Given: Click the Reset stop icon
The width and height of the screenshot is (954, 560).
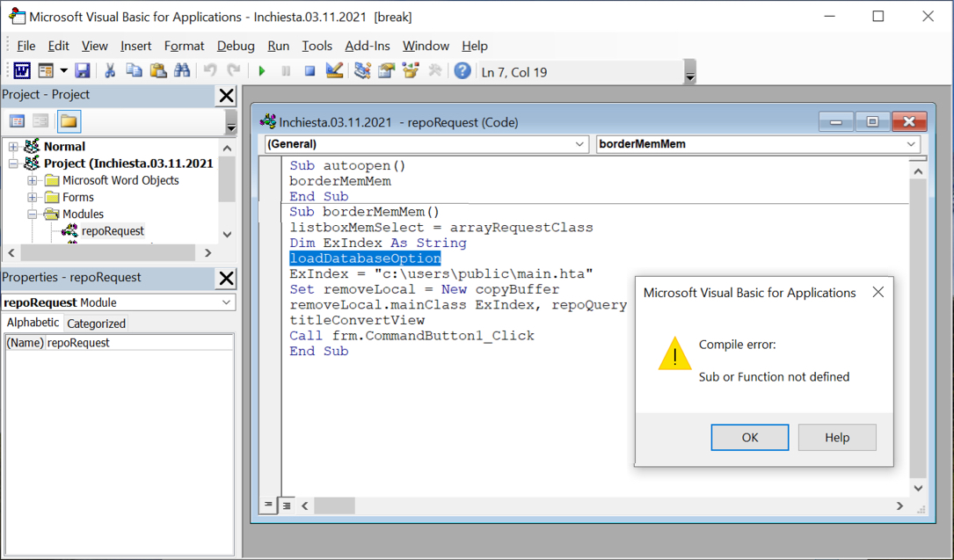Looking at the screenshot, I should coord(310,71).
